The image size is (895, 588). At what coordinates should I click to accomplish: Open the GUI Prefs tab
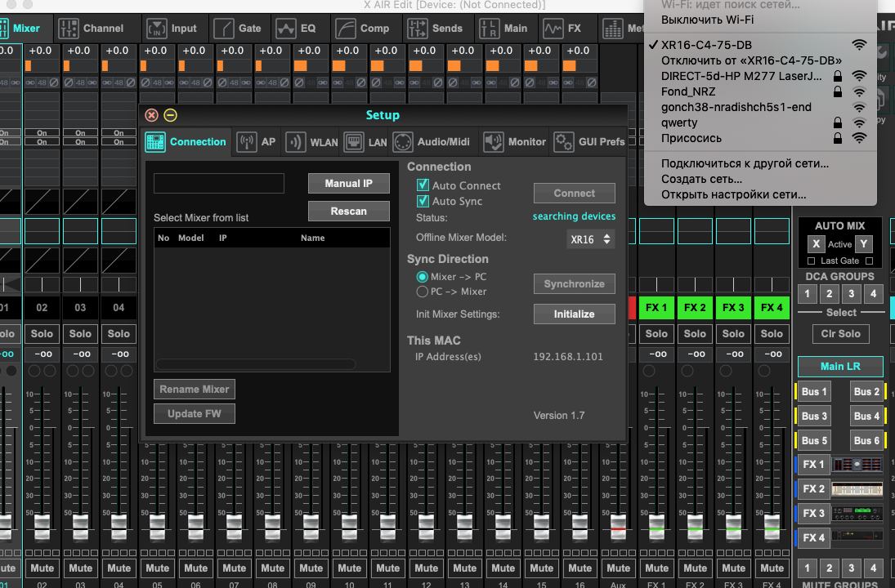tap(589, 142)
